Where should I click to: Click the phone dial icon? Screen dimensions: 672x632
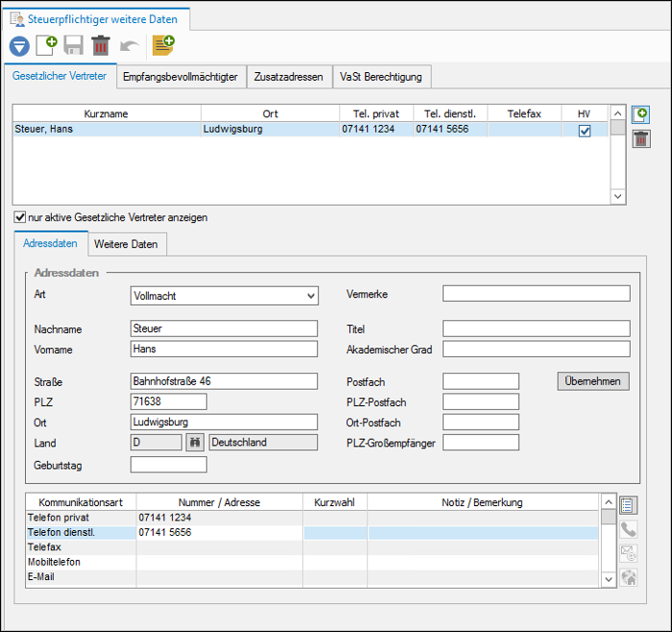pos(628,529)
